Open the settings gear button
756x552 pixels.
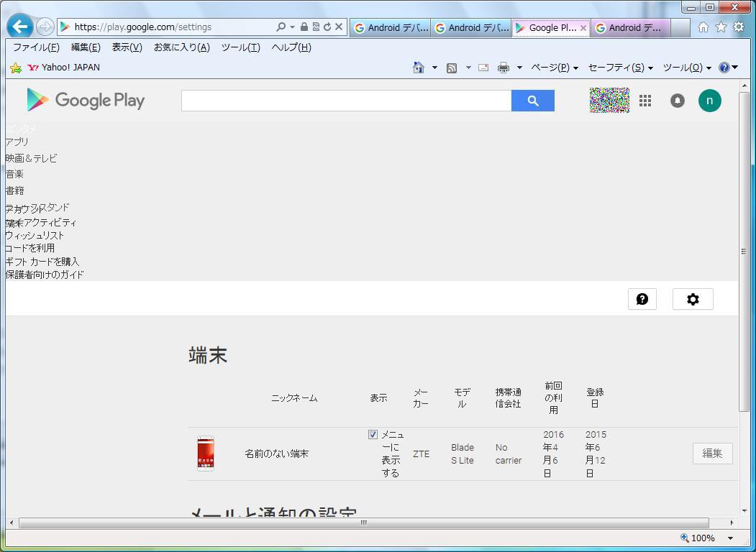pos(693,299)
